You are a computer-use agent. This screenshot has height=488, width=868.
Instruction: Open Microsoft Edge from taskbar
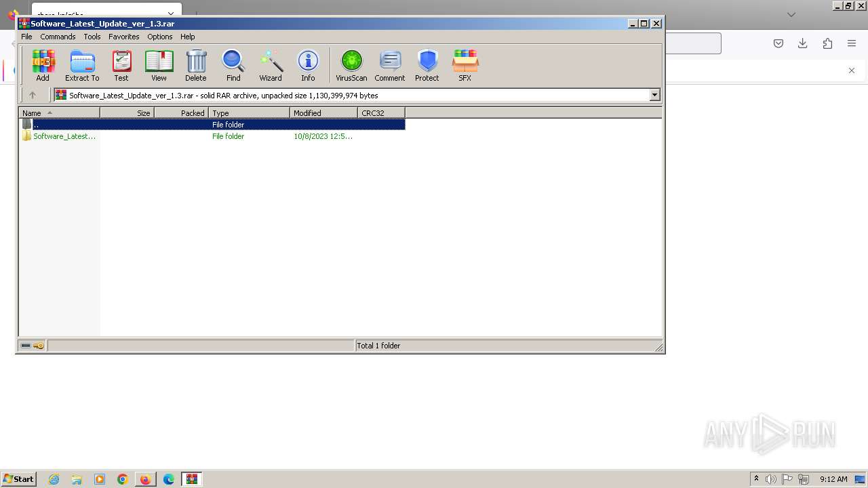[169, 479]
